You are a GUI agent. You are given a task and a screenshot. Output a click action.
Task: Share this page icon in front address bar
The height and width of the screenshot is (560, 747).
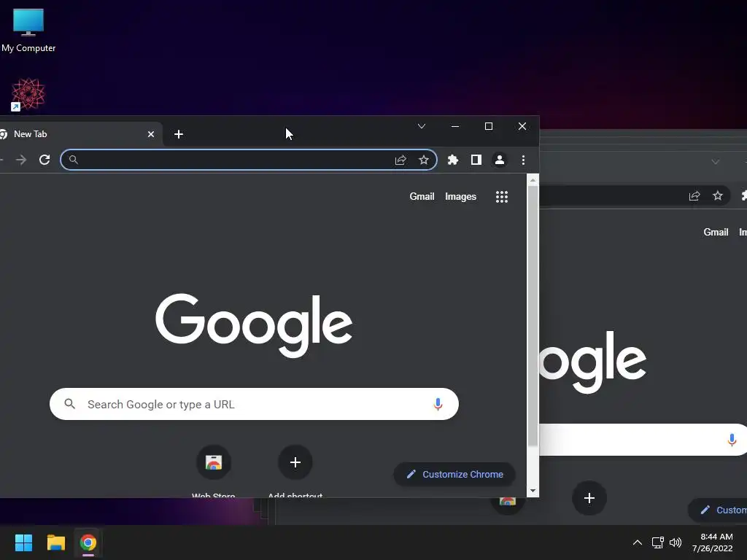tap(400, 160)
